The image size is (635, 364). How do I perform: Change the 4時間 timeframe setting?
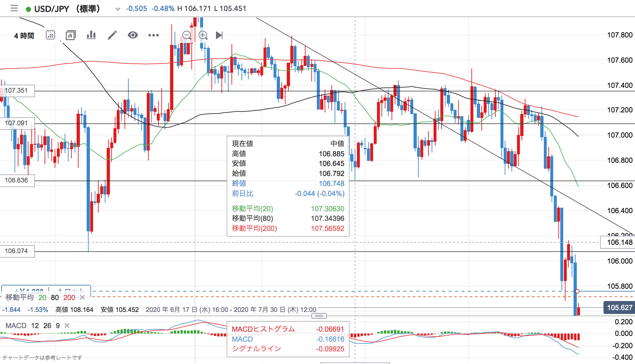pos(24,36)
